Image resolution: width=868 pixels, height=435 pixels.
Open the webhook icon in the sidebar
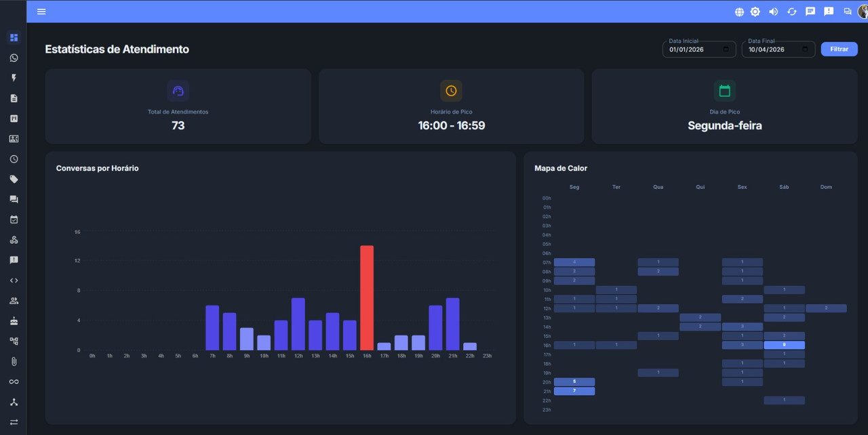14,240
